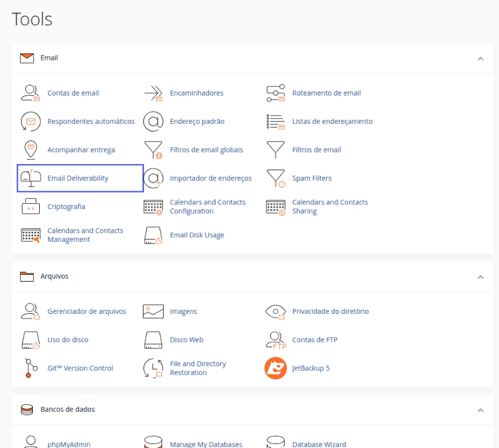Click the Email section envelope icon

27,58
